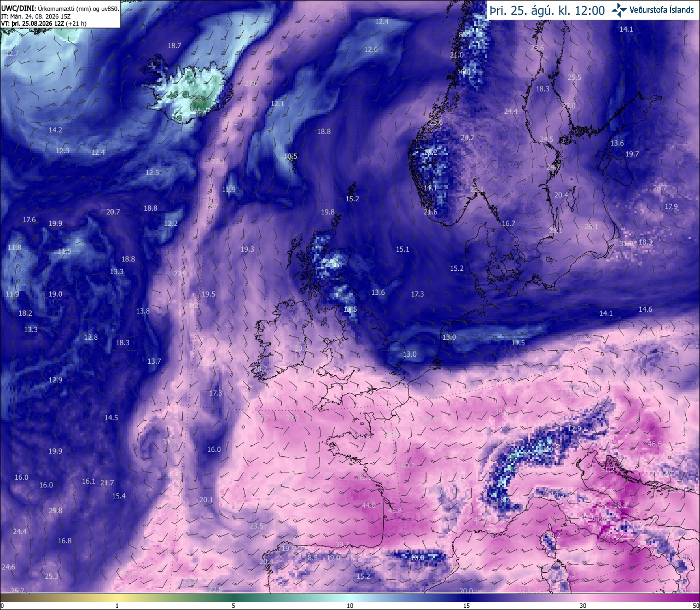Click the Veðurstofa Íslands name text

click(x=662, y=10)
